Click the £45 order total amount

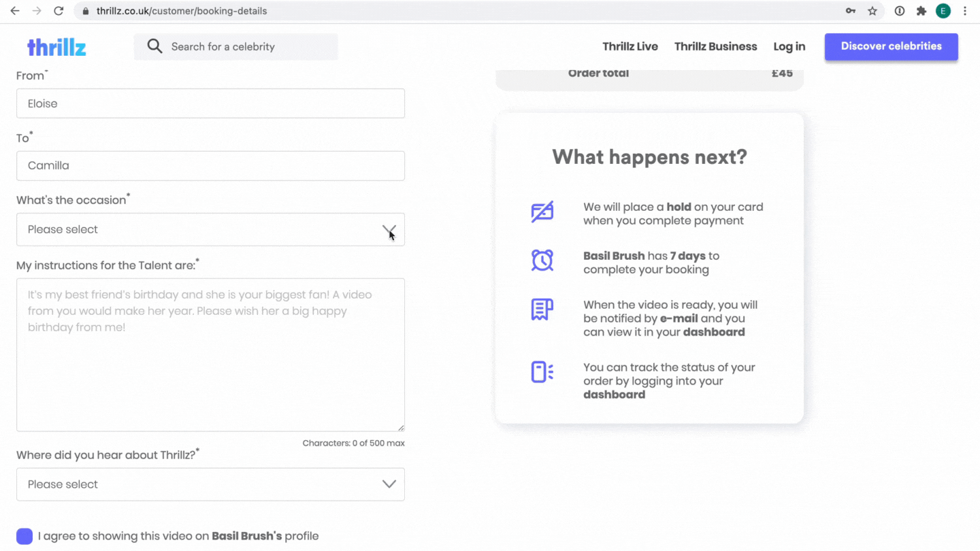point(782,73)
